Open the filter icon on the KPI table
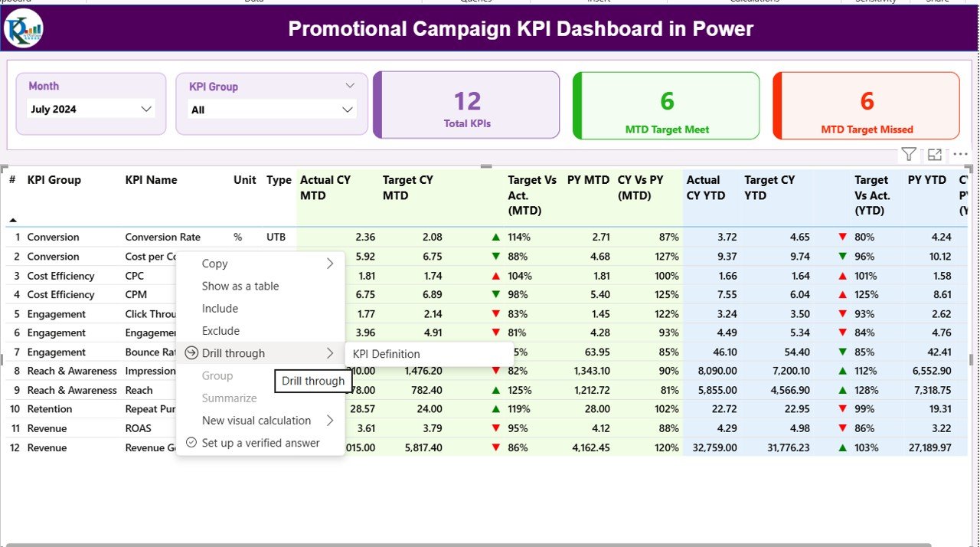Image resolution: width=980 pixels, height=547 pixels. (908, 153)
